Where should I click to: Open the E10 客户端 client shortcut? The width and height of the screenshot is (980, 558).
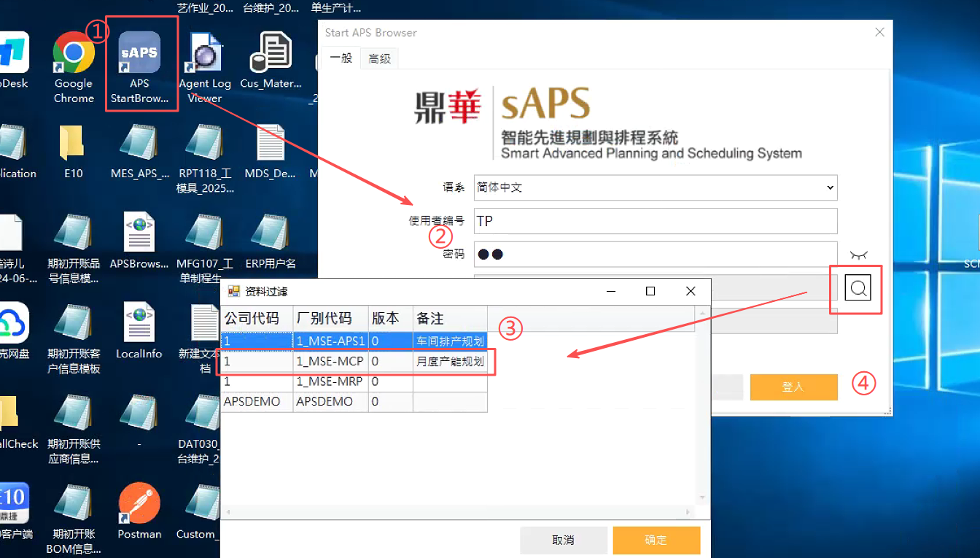(x=15, y=512)
